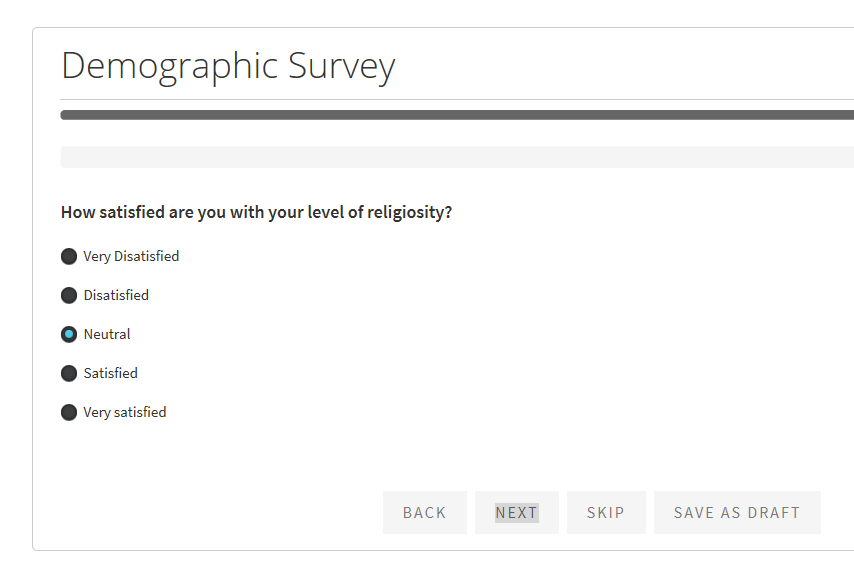Click the 'Very Disatisfied' option label text
This screenshot has width=854, height=581.
(131, 257)
